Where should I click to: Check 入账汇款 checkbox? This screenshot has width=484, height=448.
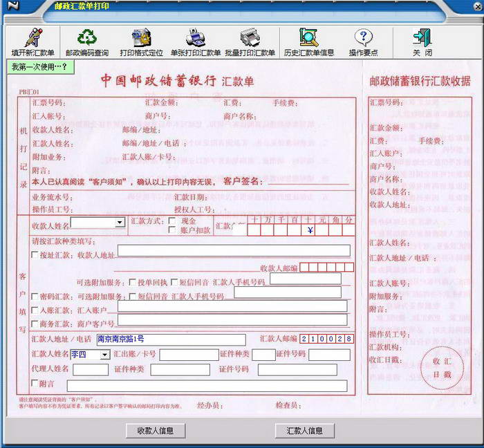point(35,310)
